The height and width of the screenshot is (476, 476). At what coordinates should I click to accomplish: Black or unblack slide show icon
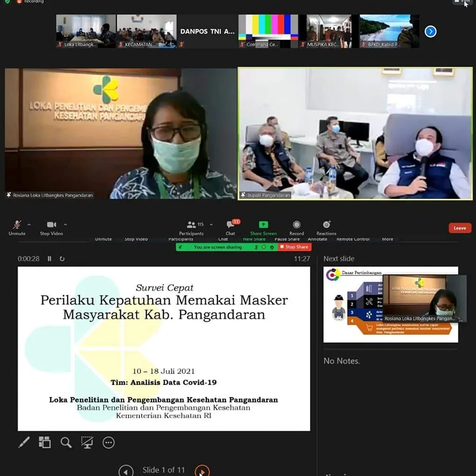[x=87, y=442]
